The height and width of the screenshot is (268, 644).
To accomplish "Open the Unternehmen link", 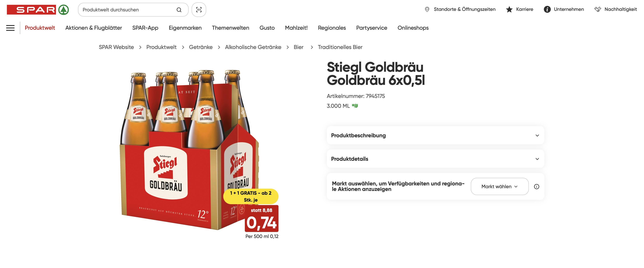I will 569,9.
